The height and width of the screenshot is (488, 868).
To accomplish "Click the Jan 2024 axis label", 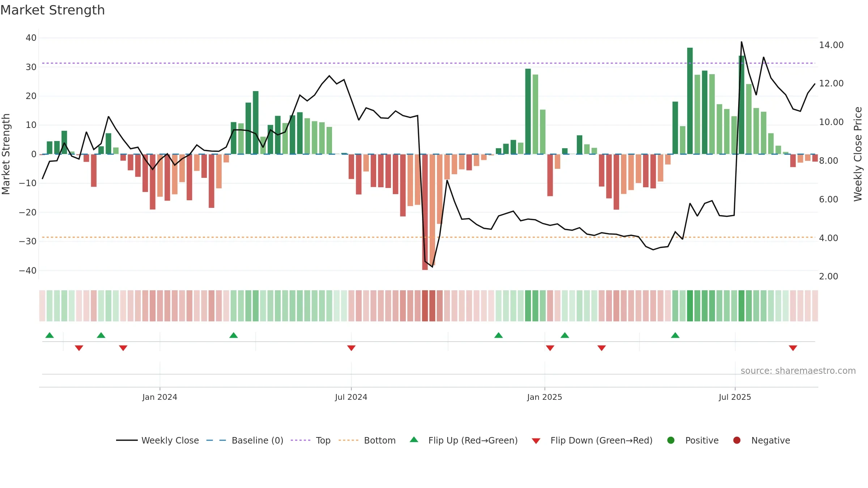I will pos(160,397).
